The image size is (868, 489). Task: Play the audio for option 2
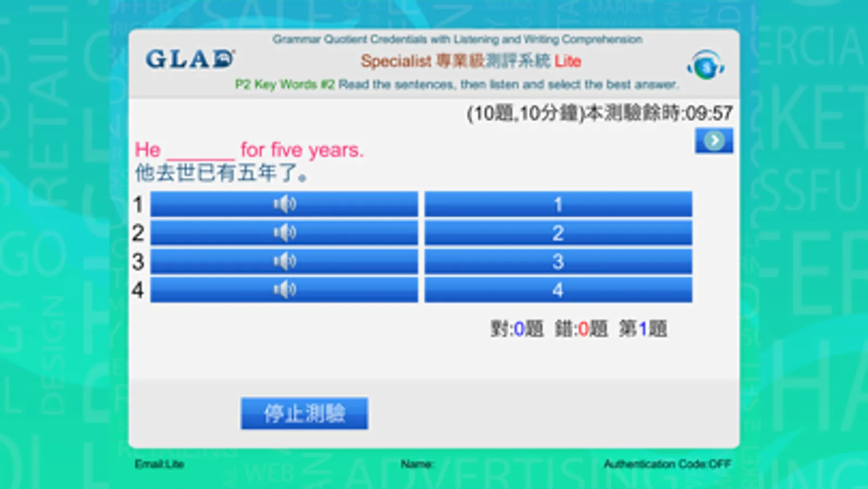click(284, 233)
